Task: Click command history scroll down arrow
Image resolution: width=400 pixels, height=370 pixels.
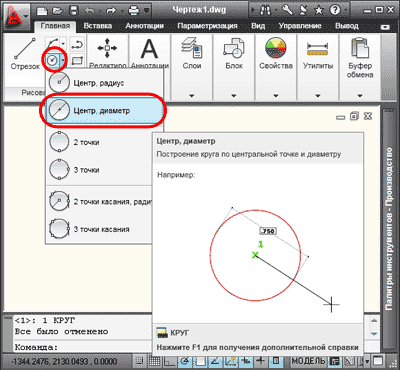Action: [374, 334]
